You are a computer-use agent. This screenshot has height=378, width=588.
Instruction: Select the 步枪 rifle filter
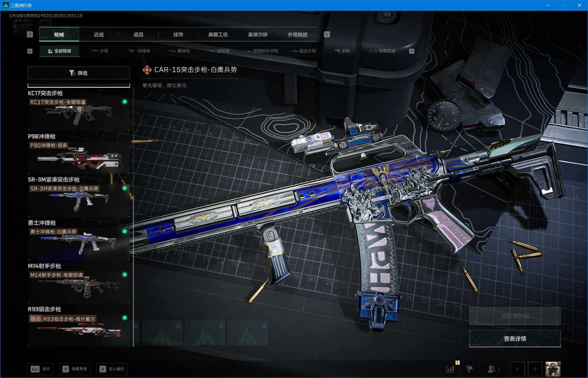coord(99,51)
